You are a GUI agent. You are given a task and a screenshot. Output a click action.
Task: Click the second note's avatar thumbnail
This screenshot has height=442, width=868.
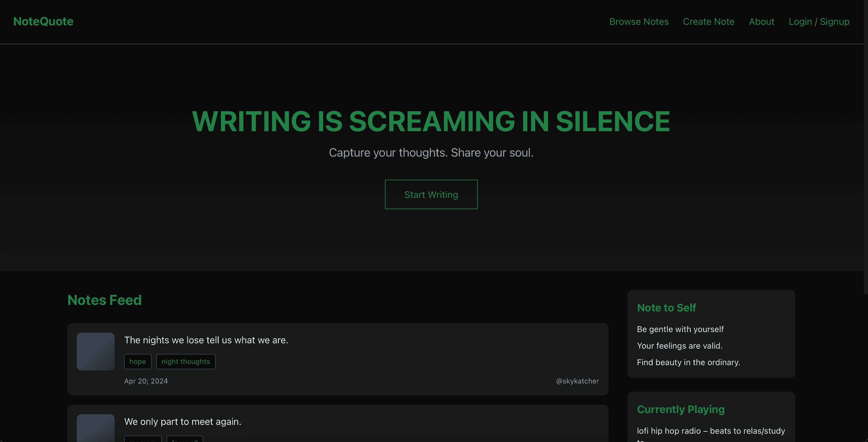coord(96,428)
